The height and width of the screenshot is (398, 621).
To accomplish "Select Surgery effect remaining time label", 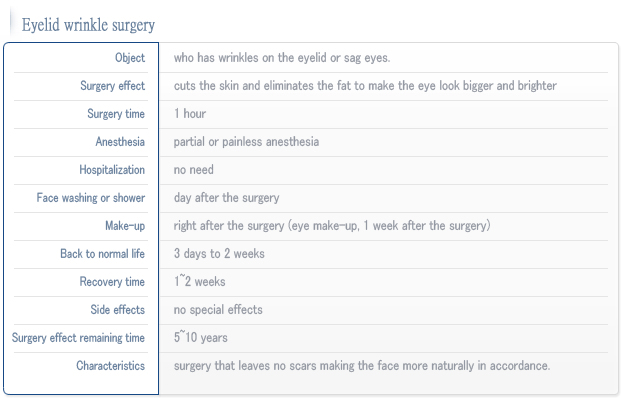I will click(78, 338).
